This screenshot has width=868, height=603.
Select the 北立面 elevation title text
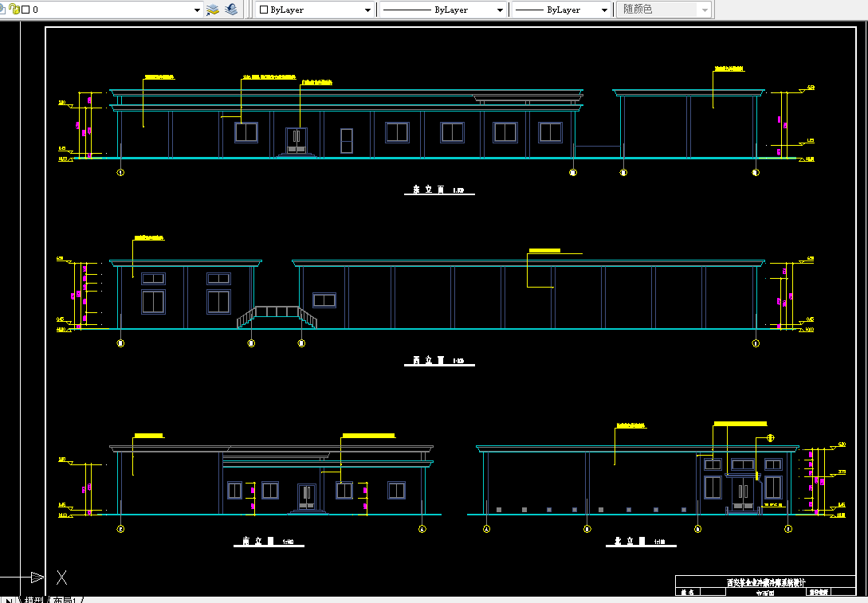click(630, 541)
